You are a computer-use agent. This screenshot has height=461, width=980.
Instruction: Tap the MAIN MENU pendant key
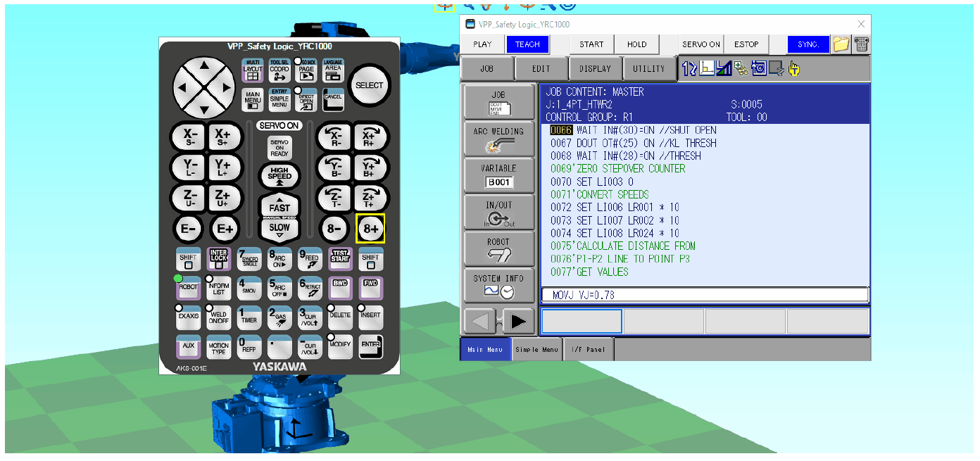[x=253, y=100]
